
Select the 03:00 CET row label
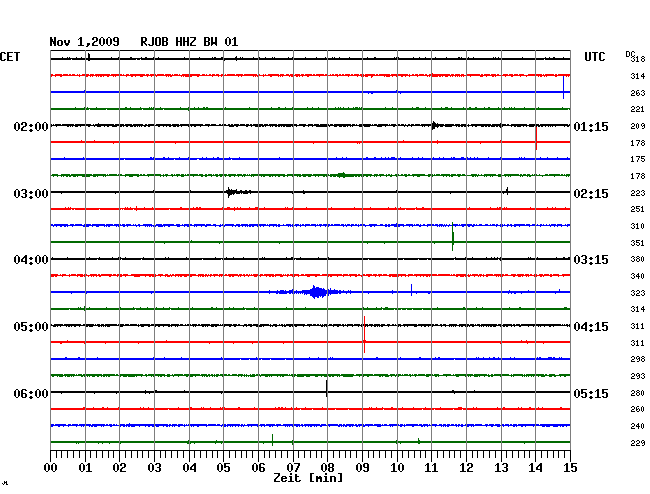[x=31, y=194]
